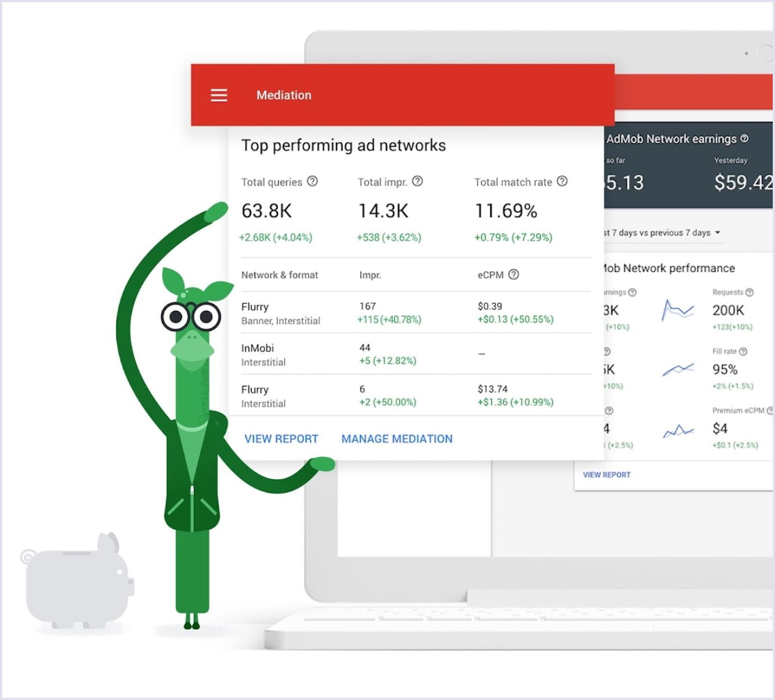
Task: Click the Fill rate trend sparkline chart
Action: [x=678, y=369]
